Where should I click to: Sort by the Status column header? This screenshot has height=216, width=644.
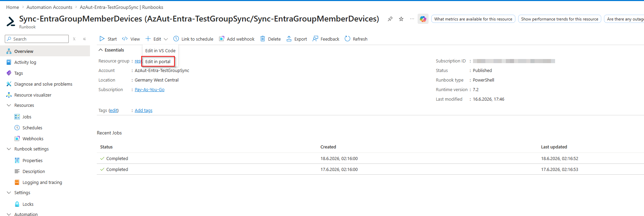point(106,147)
